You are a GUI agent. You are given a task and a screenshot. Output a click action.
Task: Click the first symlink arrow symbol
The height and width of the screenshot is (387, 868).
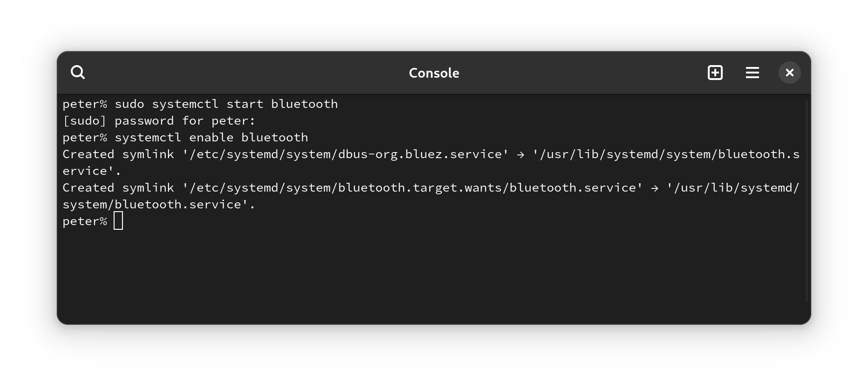pyautogui.click(x=521, y=155)
